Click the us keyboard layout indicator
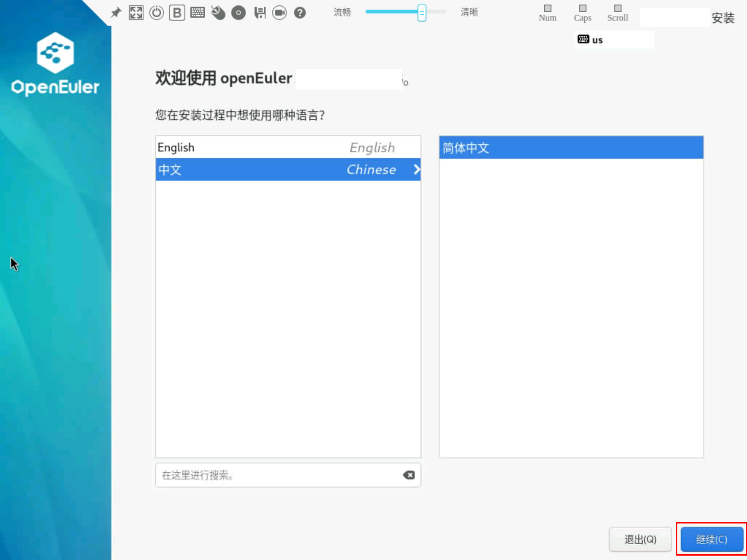Image resolution: width=747 pixels, height=560 pixels. [x=590, y=39]
